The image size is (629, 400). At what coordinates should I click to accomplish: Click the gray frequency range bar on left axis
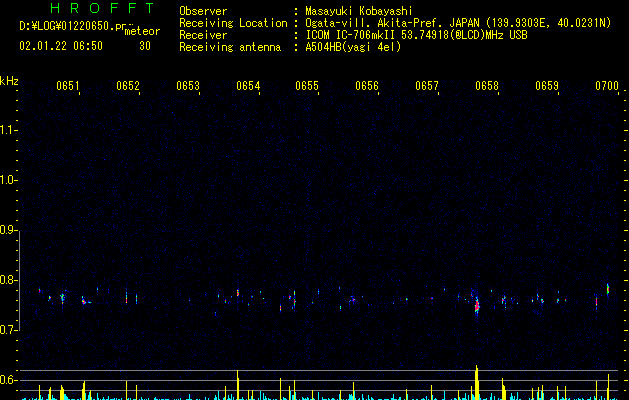(x=20, y=280)
